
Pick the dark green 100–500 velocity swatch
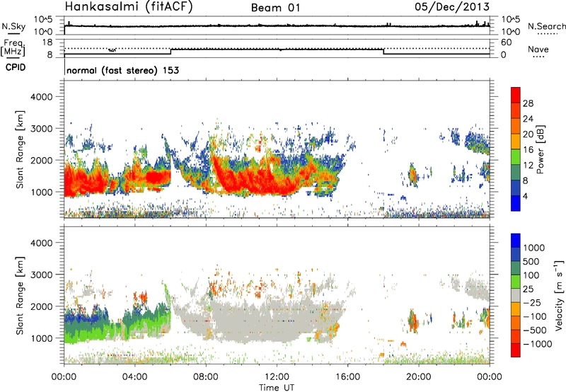pyautogui.click(x=516, y=268)
